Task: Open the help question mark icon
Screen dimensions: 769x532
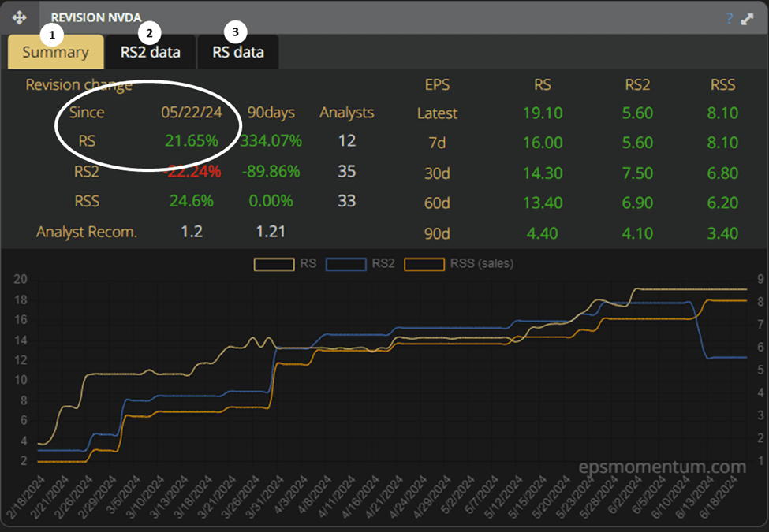Action: coord(730,18)
